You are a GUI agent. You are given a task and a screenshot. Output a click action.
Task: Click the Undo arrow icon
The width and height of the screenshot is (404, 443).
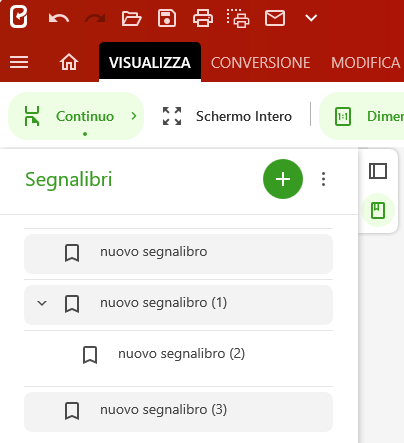[59, 18]
